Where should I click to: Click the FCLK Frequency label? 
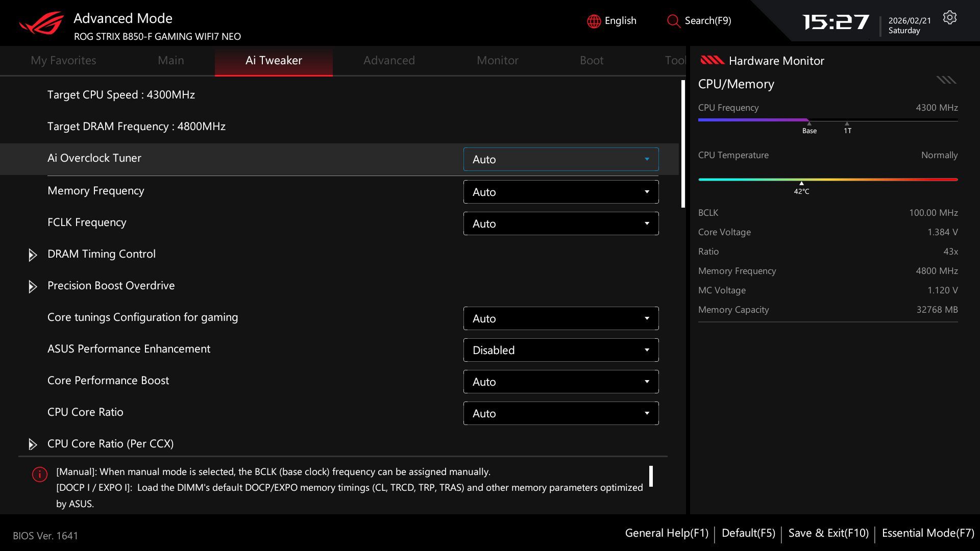point(87,222)
